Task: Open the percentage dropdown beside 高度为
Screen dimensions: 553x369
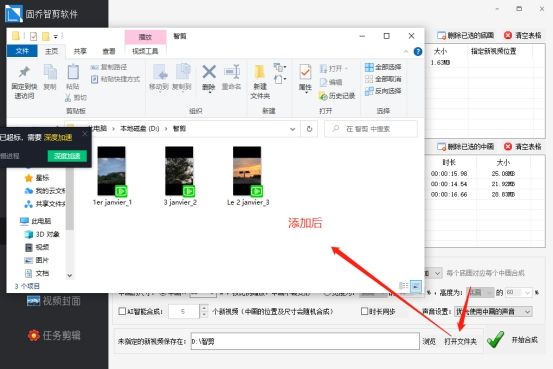Action: tap(518, 292)
